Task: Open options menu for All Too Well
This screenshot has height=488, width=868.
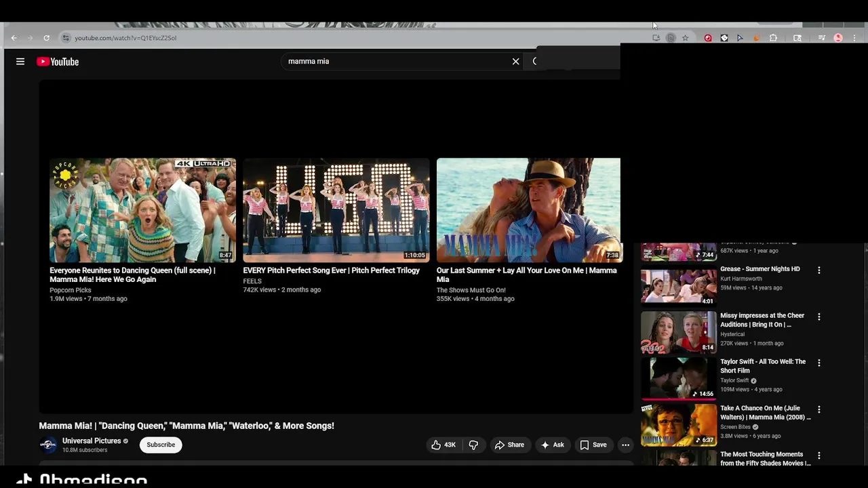Action: [x=818, y=363]
